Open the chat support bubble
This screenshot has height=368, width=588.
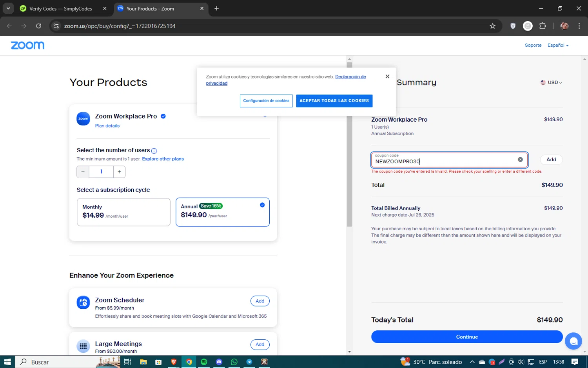point(573,341)
